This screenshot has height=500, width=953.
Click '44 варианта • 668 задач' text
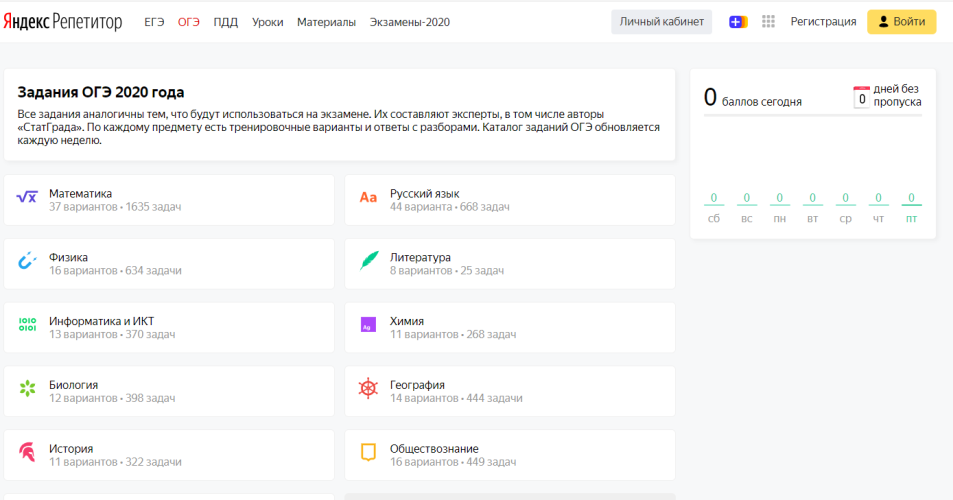(450, 207)
